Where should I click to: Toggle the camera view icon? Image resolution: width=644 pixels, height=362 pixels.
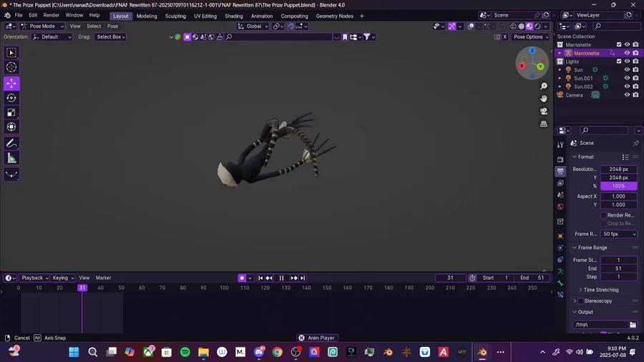pos(544,111)
